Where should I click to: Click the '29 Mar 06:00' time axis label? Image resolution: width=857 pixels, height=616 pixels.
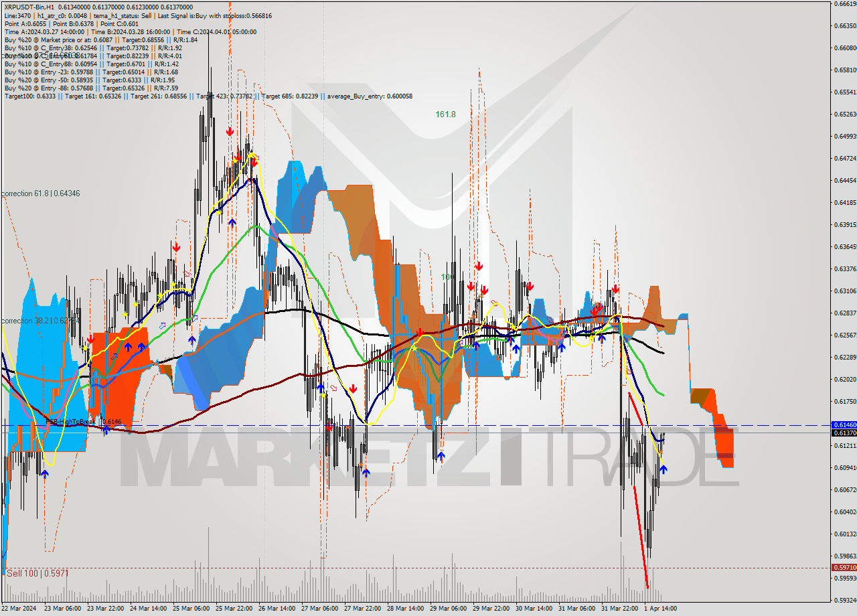(447, 609)
